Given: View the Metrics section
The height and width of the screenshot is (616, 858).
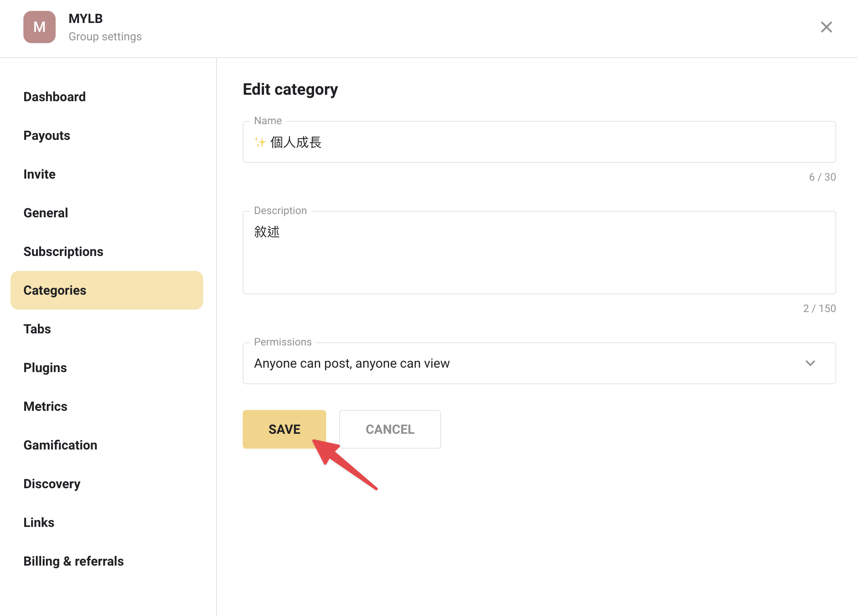Looking at the screenshot, I should [x=45, y=406].
